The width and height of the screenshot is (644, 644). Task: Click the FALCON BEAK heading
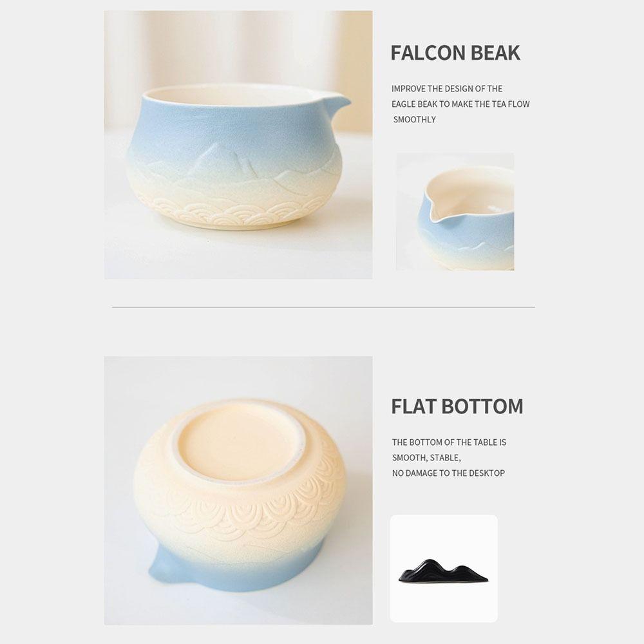coord(455,53)
